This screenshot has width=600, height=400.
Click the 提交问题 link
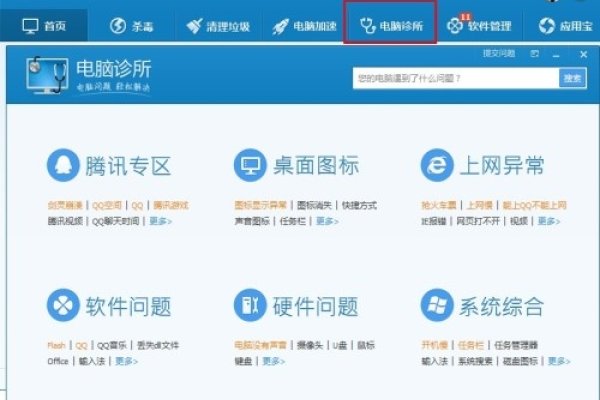click(499, 54)
